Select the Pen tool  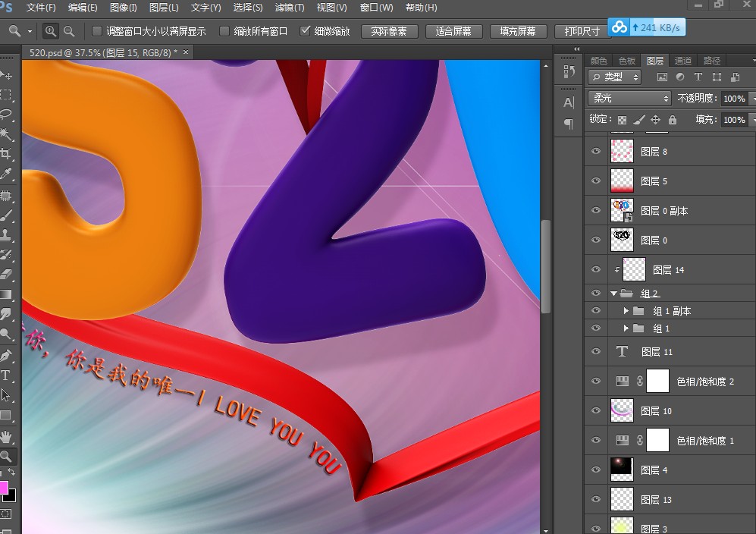pyautogui.click(x=6, y=356)
